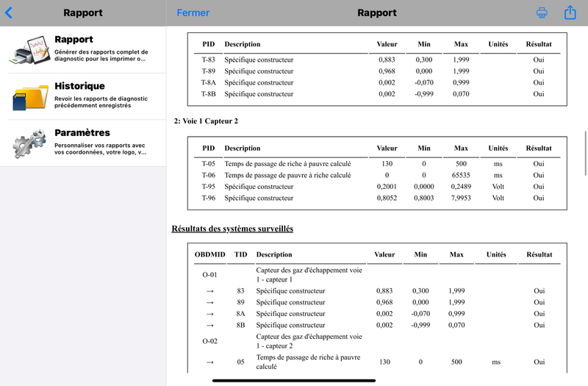Click the Voie 1 Capteur 2 heading

(x=206, y=121)
